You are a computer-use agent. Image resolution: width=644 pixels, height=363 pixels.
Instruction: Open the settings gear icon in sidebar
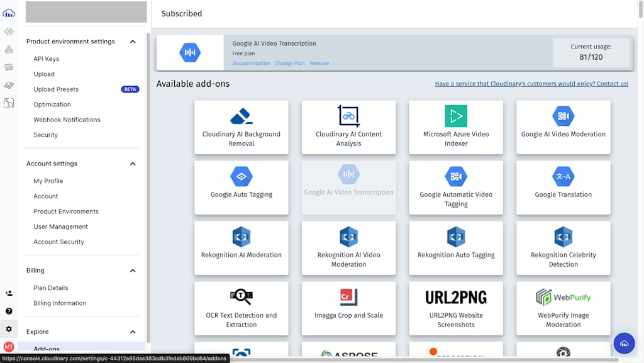coord(9,329)
